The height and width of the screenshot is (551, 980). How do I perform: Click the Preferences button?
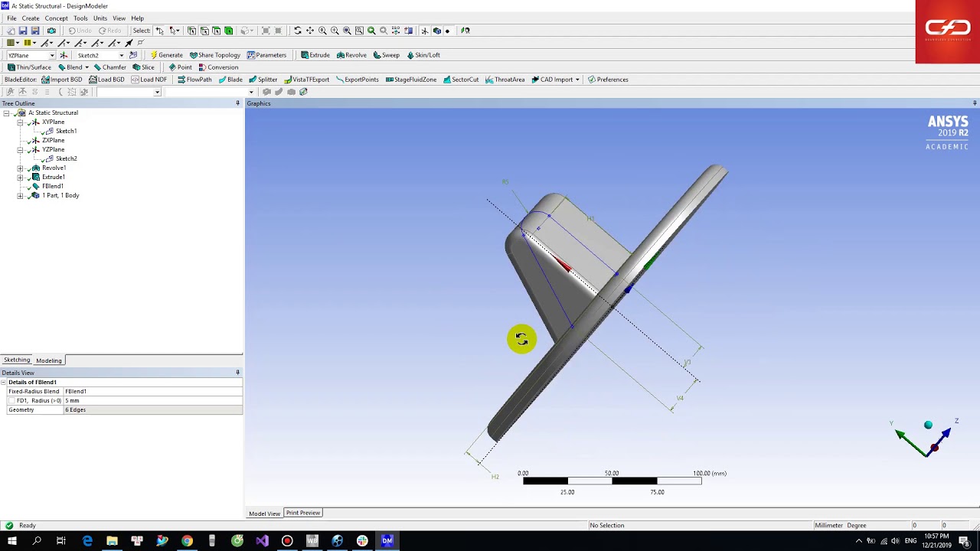(608, 80)
